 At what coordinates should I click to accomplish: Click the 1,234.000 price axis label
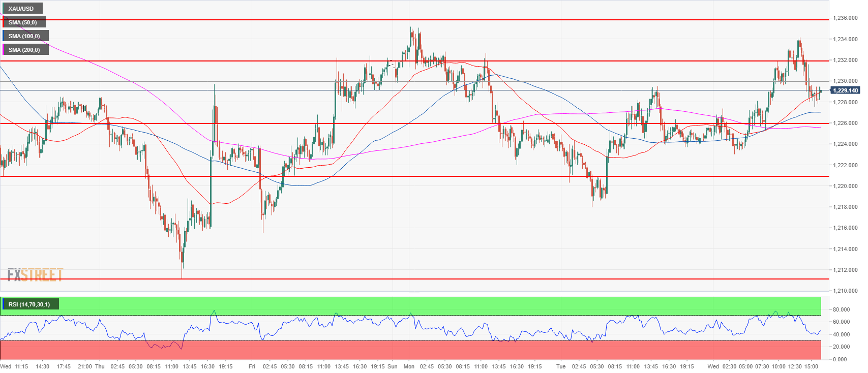point(845,39)
